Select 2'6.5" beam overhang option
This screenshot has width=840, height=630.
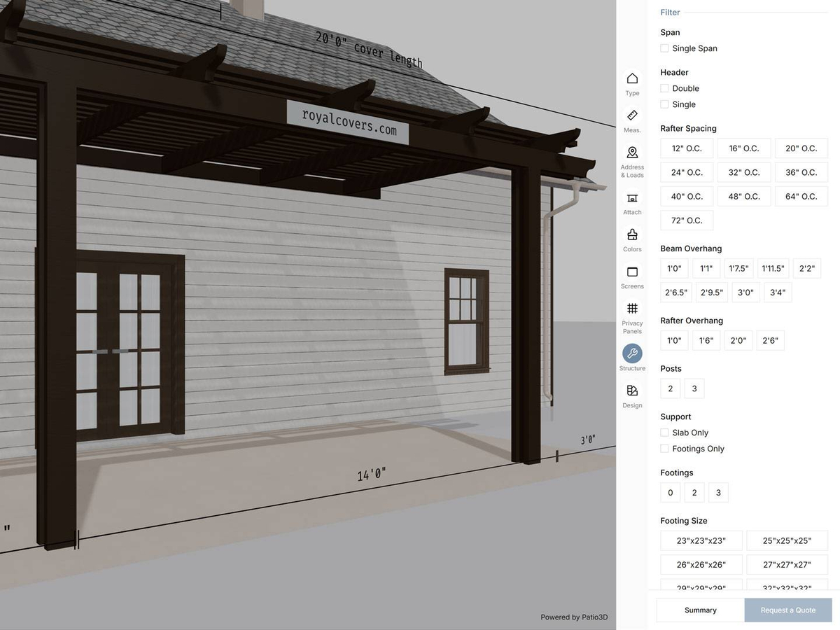[676, 293]
